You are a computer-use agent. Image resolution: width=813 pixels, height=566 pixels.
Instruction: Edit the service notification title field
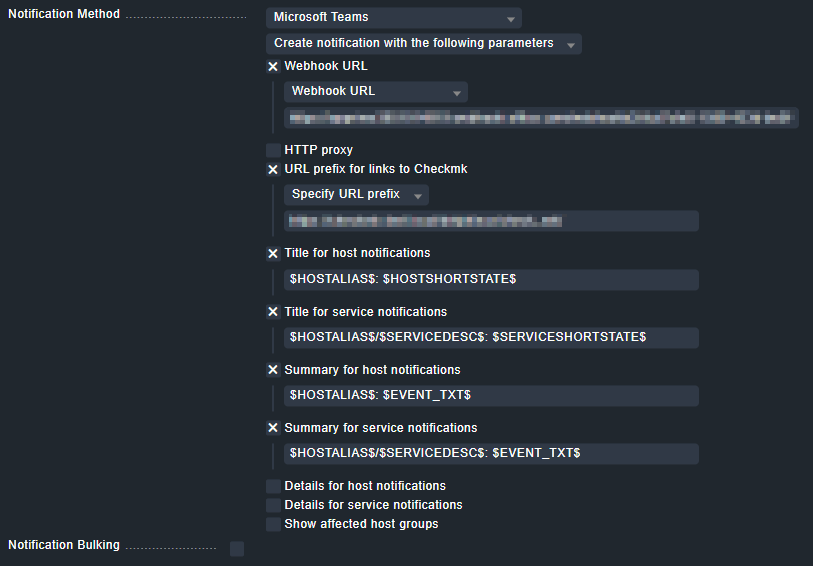(490, 337)
